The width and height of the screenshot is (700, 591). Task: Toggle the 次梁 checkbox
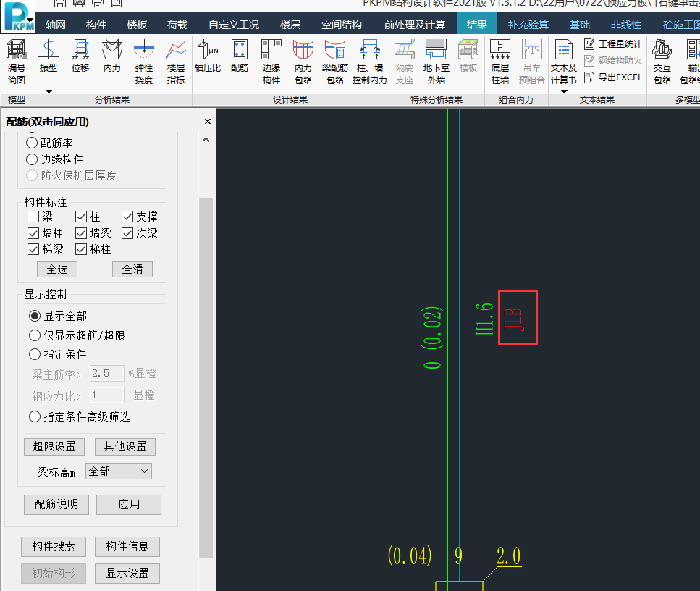click(x=127, y=233)
